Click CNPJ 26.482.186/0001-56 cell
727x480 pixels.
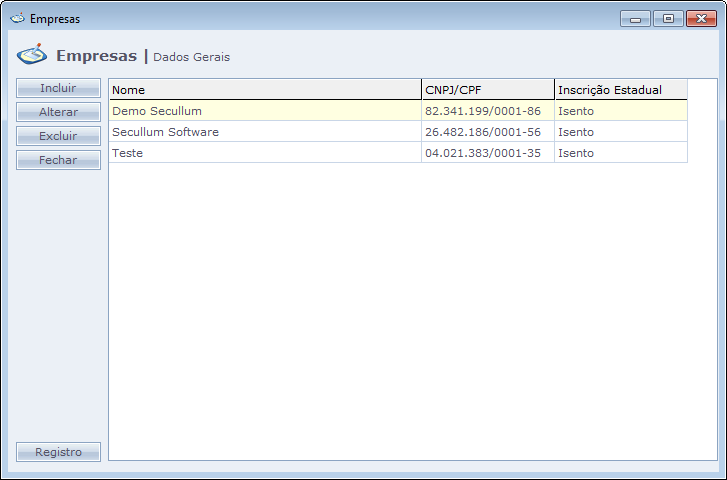click(482, 132)
